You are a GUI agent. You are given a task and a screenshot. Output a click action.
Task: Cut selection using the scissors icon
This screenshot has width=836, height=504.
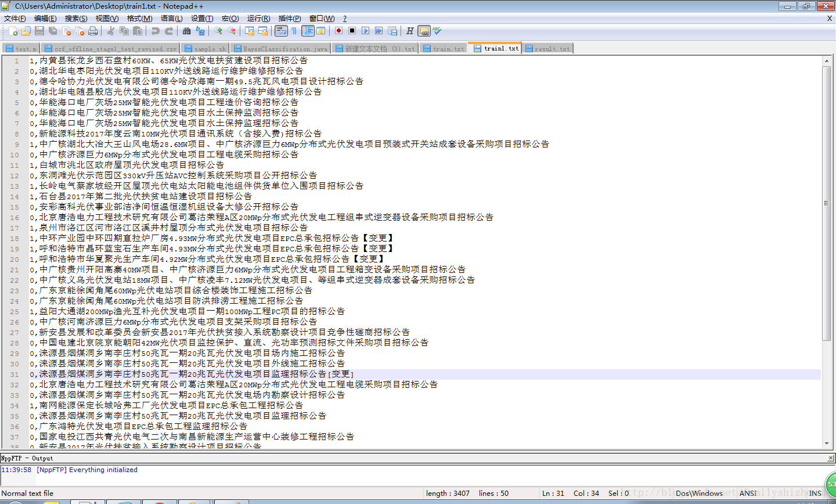[x=110, y=31]
